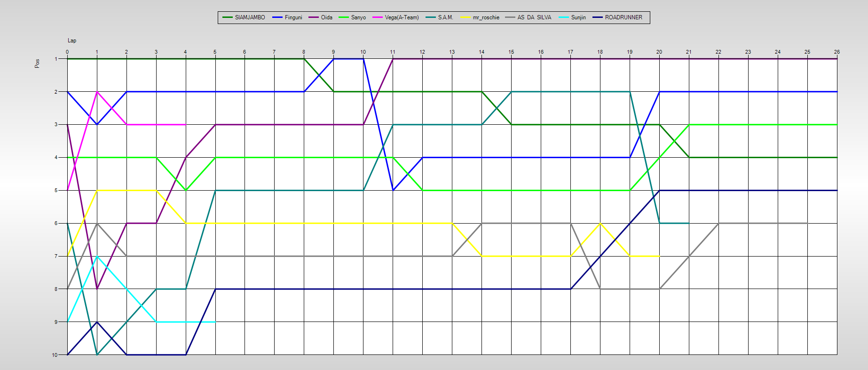Click the 'Lap' axis title
This screenshot has width=868, height=370.
(72, 40)
